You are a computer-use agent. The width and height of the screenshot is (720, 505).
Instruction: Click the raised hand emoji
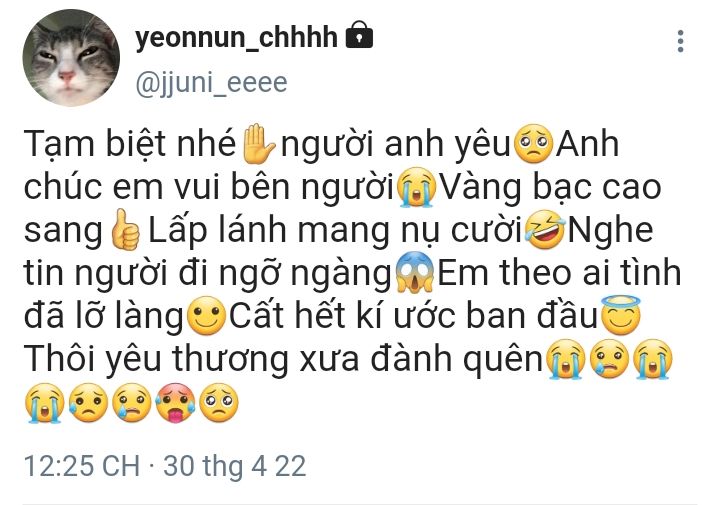click(258, 144)
